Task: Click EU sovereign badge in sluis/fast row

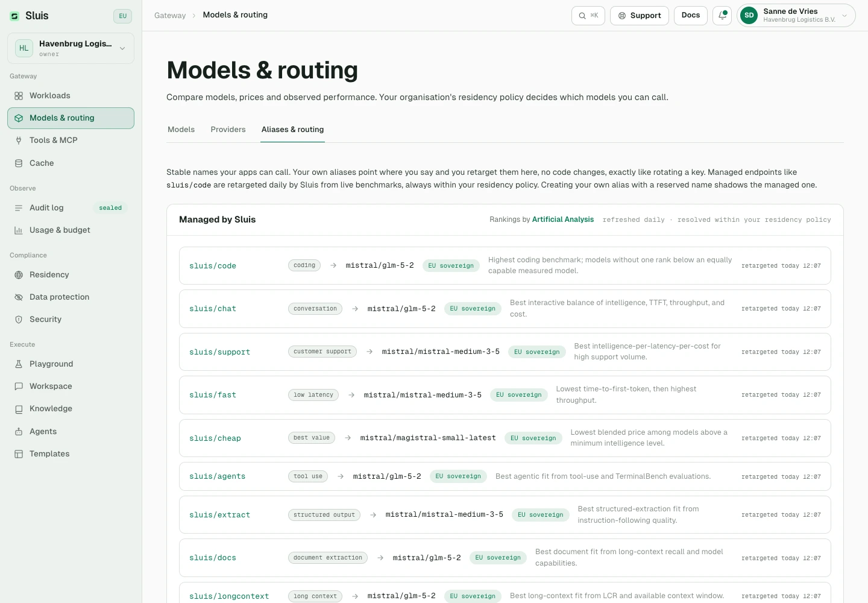Action: 519,395
